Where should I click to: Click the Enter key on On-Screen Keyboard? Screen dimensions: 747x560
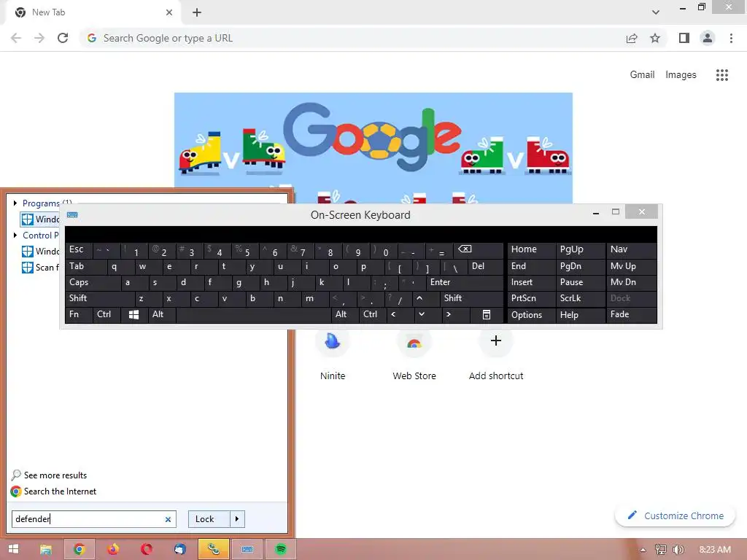[x=465, y=282]
